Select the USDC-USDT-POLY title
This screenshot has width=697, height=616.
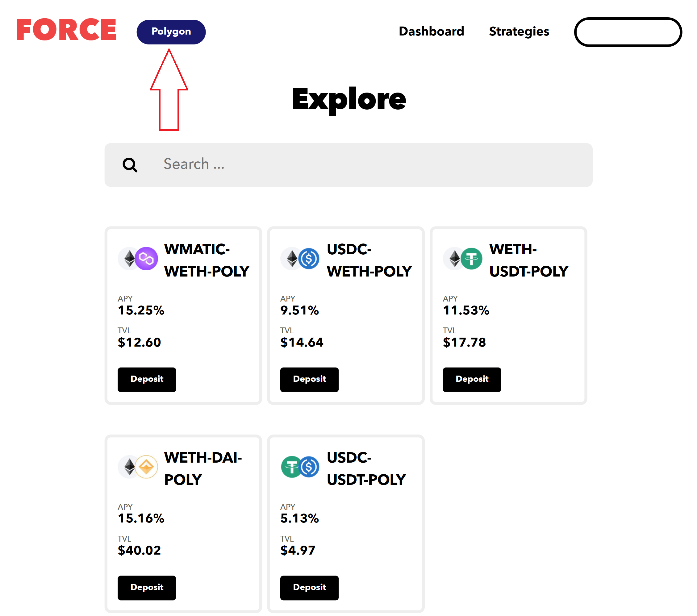(366, 468)
